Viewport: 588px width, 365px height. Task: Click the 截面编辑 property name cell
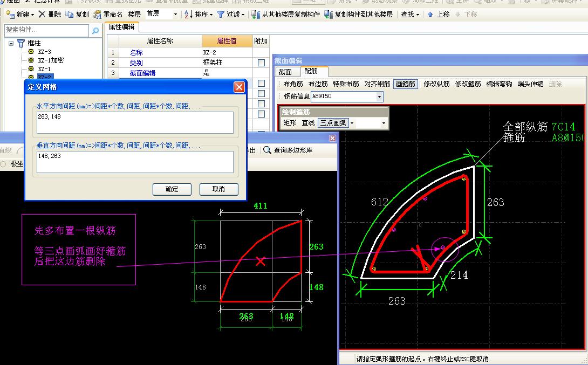(x=161, y=73)
